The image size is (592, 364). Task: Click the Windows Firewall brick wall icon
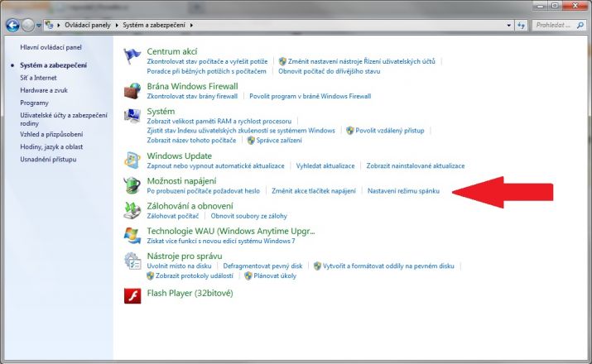(x=132, y=91)
